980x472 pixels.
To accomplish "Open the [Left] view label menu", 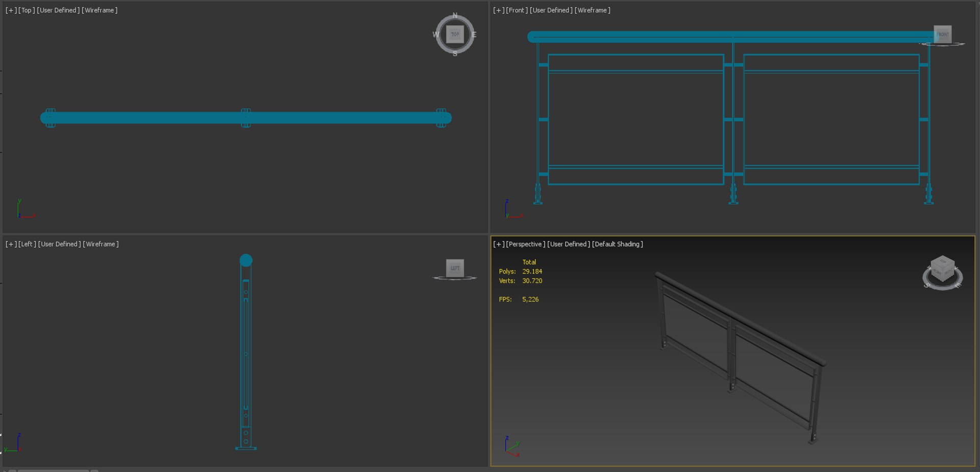I will [27, 244].
